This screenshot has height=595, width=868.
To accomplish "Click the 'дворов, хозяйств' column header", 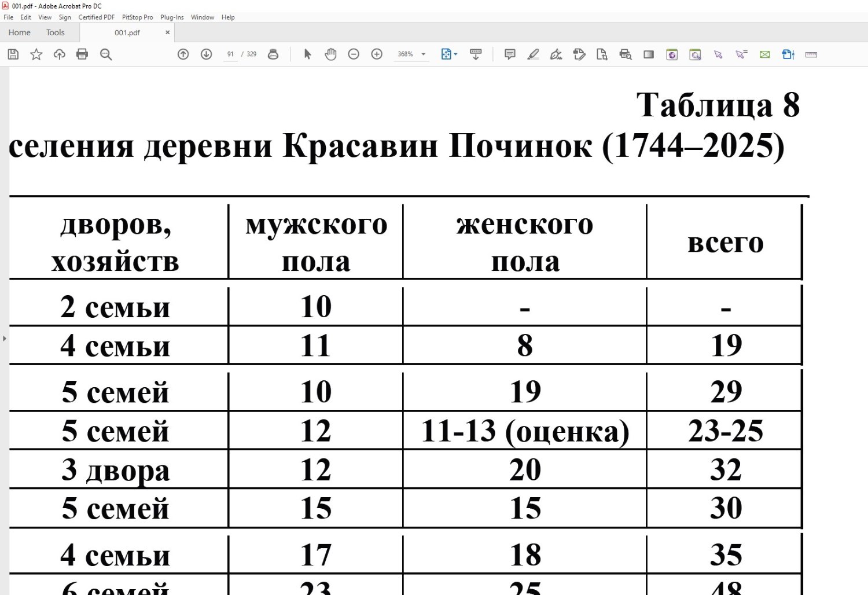I will coord(116,243).
